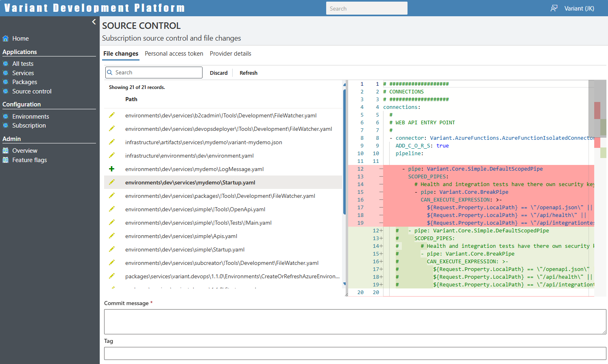Click the Overview list icon under Admin
608x364 pixels.
point(6,151)
